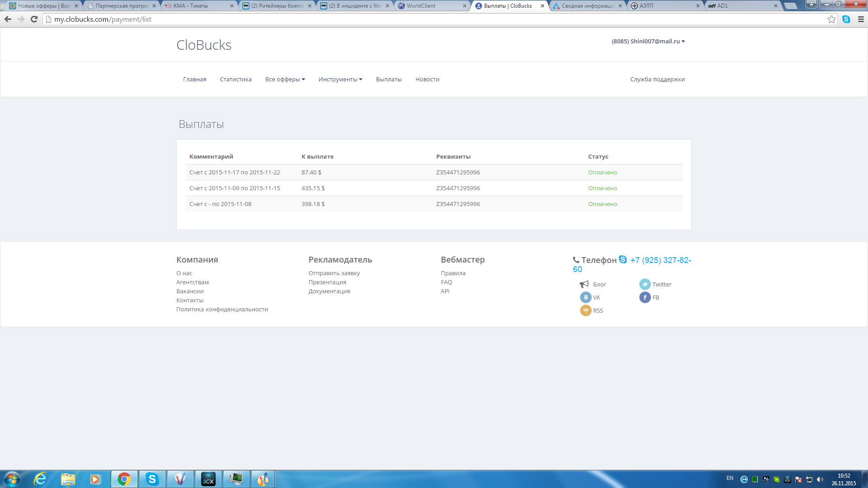Open the Выплаты menu item
The height and width of the screenshot is (488, 868).
tap(389, 80)
